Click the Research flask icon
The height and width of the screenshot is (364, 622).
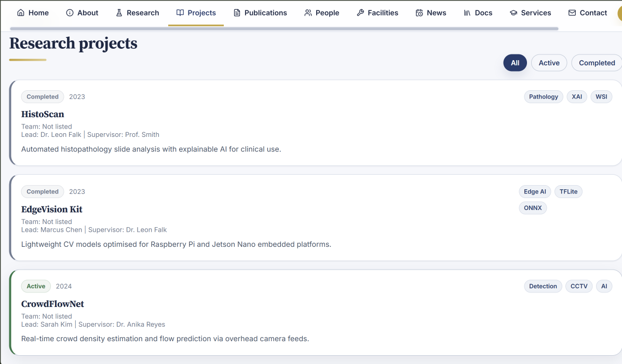click(x=119, y=12)
